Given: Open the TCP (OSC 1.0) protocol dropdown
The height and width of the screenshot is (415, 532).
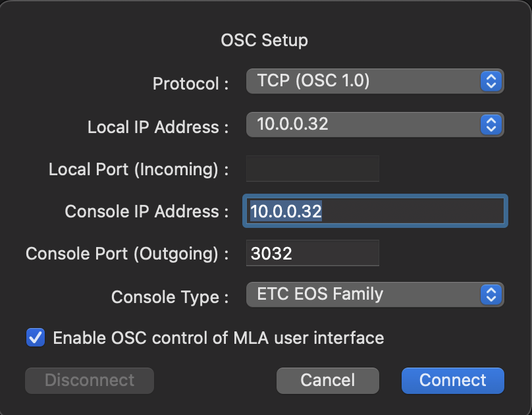Looking at the screenshot, I should point(365,82).
